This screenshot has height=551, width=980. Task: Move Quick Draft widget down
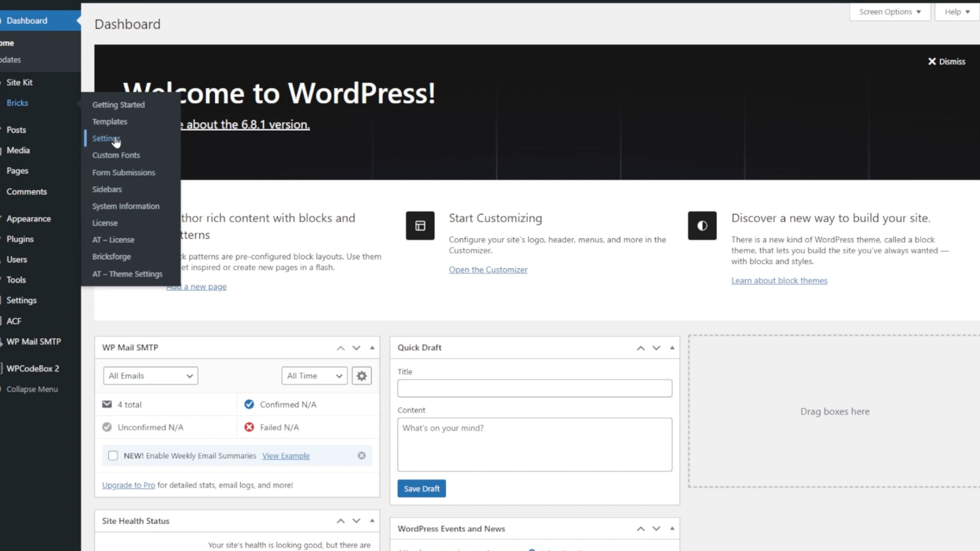click(x=656, y=348)
